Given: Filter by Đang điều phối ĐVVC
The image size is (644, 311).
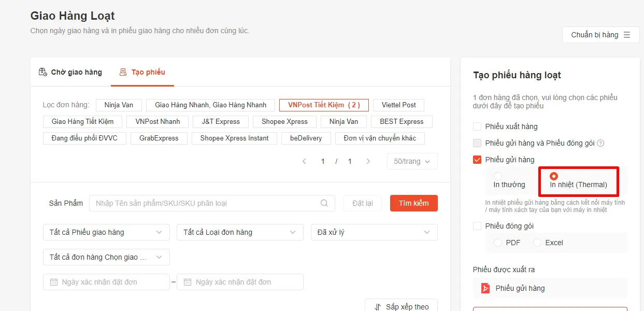Looking at the screenshot, I should point(85,138).
